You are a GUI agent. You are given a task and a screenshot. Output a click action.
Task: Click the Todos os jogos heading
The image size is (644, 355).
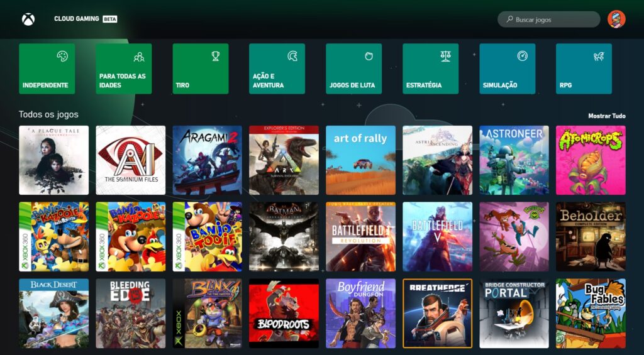48,114
